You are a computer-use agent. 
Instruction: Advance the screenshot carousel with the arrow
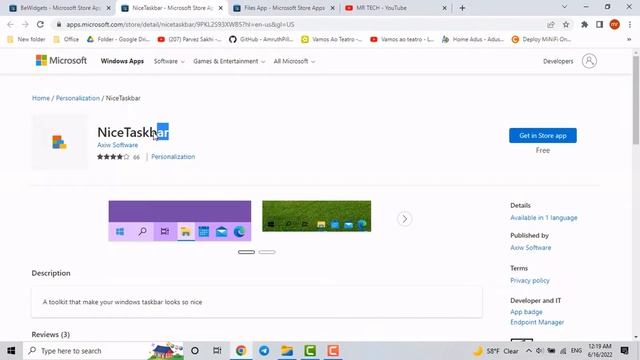click(404, 219)
